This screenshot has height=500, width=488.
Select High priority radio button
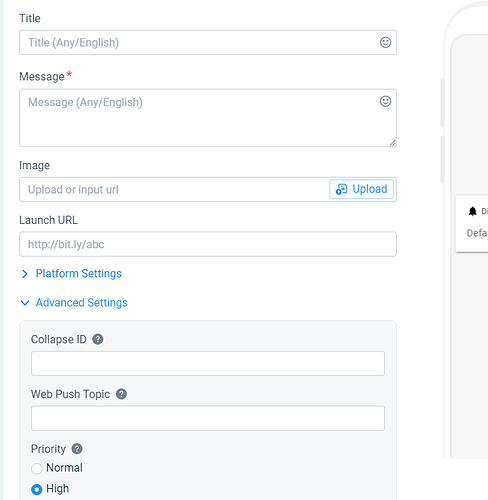pos(37,489)
